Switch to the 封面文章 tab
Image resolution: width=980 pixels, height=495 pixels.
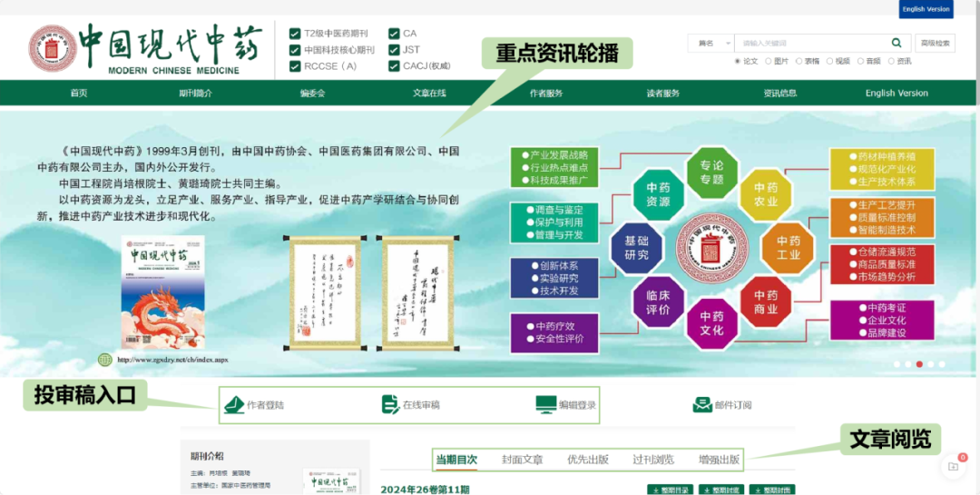point(522,460)
